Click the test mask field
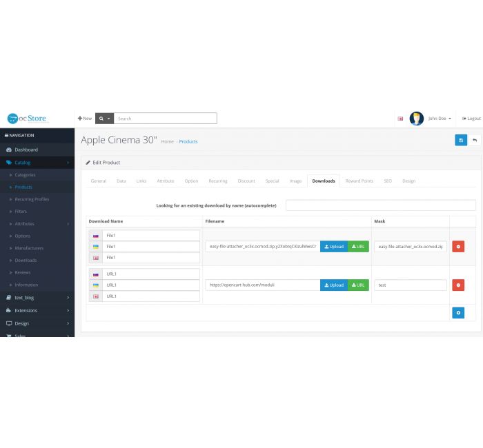Screen dimensions: 483x448 411,285
